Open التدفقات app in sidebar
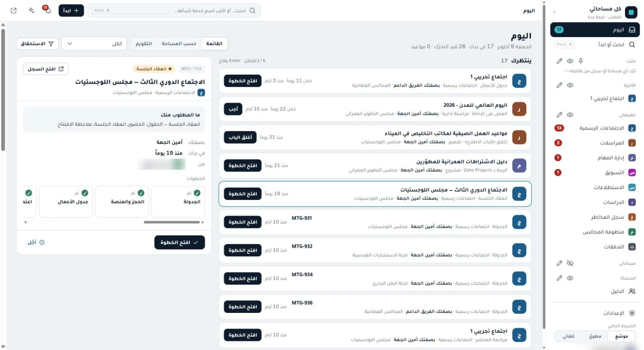 point(595,247)
